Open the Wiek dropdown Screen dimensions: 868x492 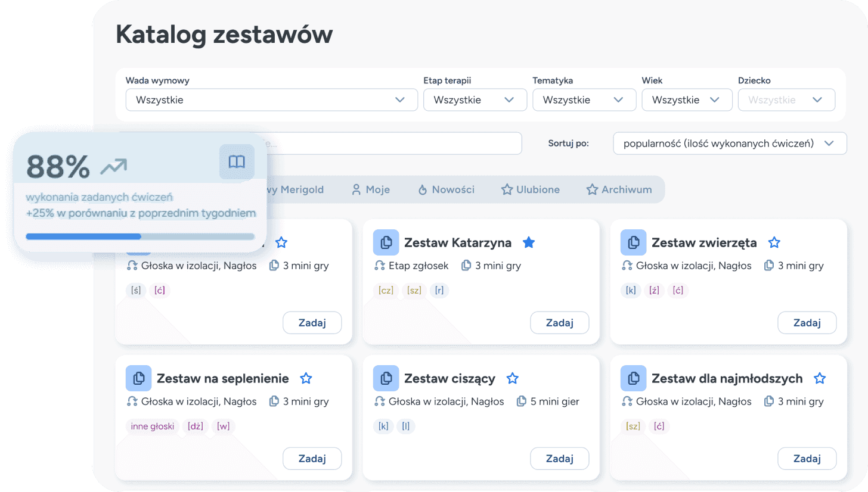(x=687, y=100)
